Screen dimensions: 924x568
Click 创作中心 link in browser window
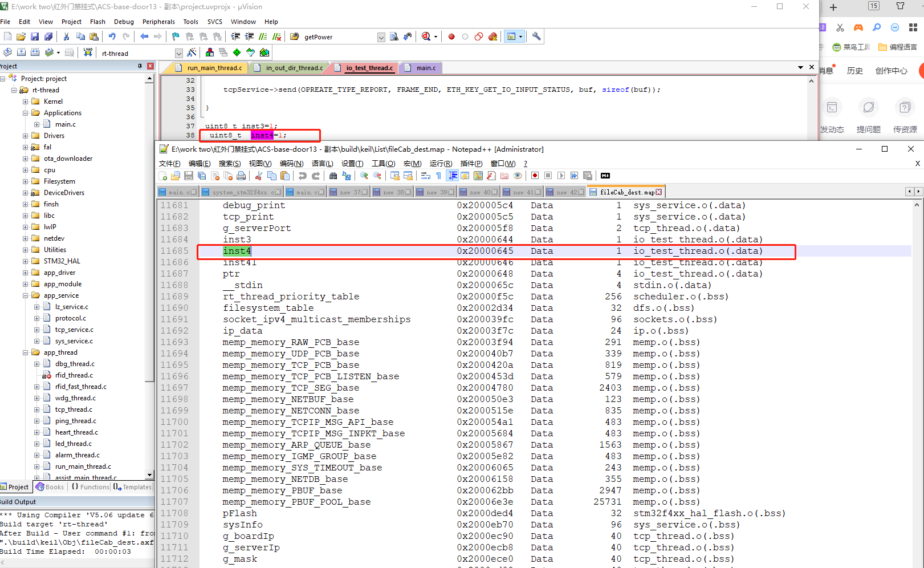pos(891,71)
